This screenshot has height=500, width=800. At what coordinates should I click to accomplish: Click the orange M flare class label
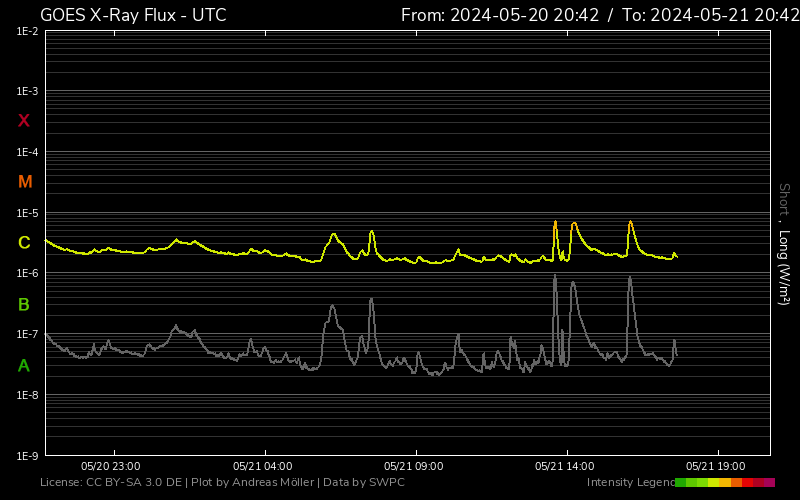pyautogui.click(x=25, y=182)
